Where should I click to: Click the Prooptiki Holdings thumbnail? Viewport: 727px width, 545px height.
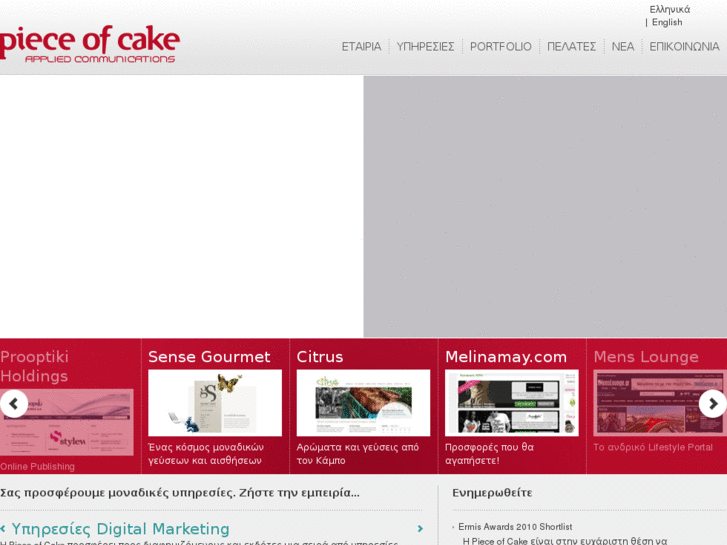[67, 422]
